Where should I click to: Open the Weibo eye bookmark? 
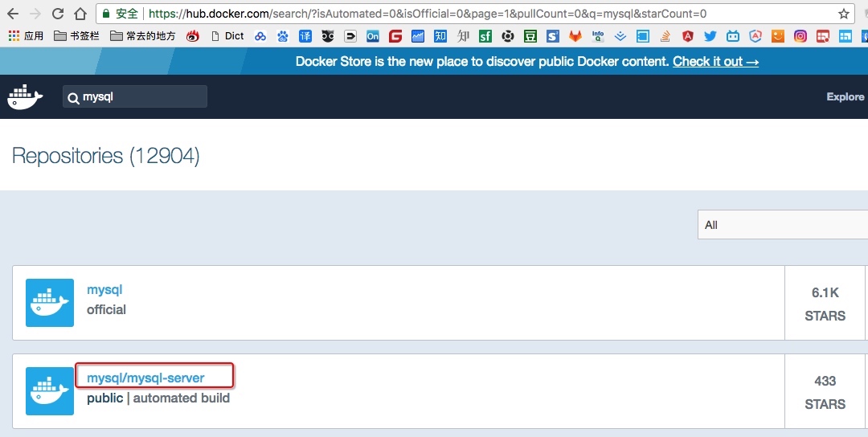pos(193,36)
